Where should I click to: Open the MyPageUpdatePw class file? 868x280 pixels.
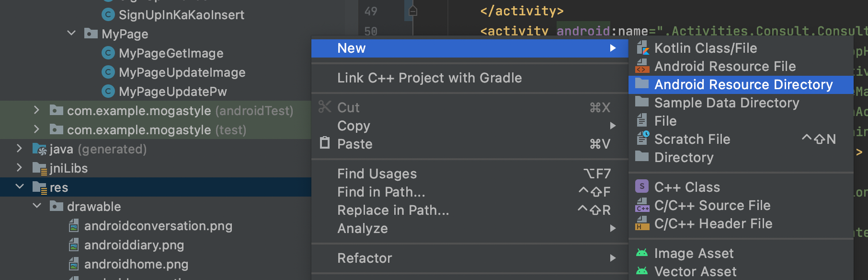click(172, 92)
